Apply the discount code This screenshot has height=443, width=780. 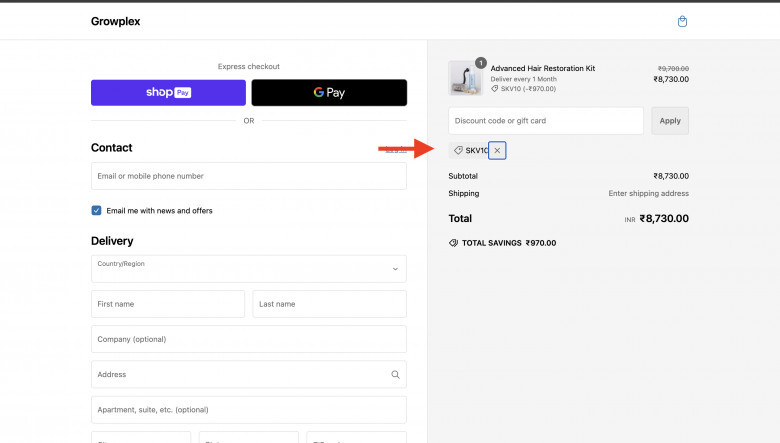tap(670, 121)
